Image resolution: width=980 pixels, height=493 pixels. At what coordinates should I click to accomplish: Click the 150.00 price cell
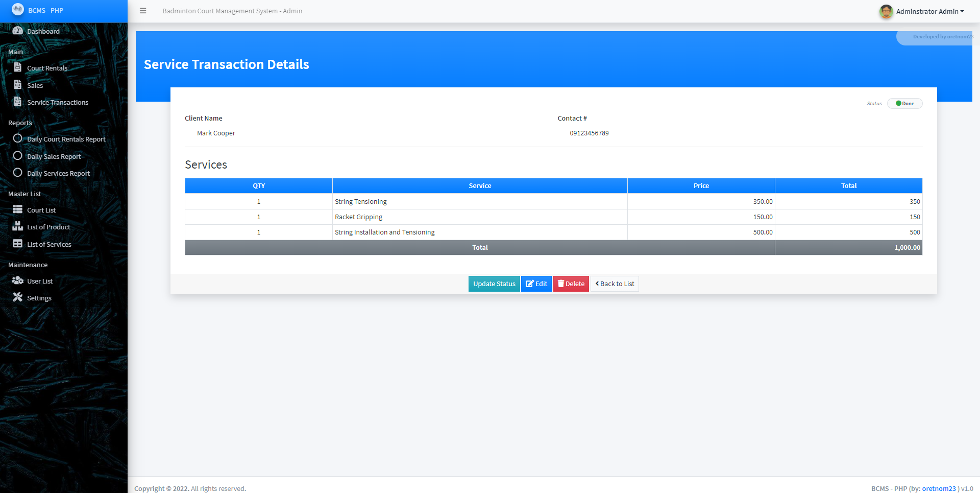tap(701, 217)
